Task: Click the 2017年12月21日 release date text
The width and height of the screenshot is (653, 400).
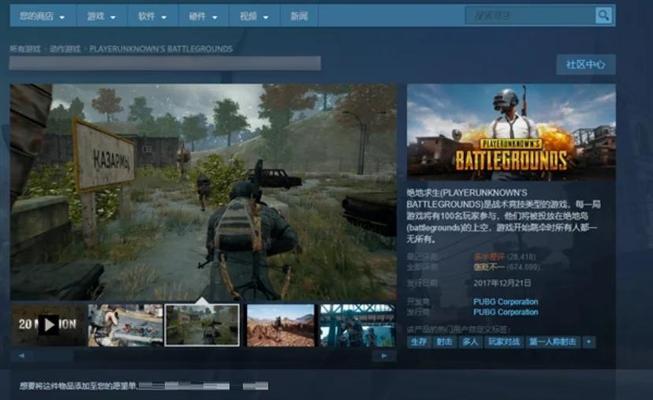Action: [x=502, y=283]
